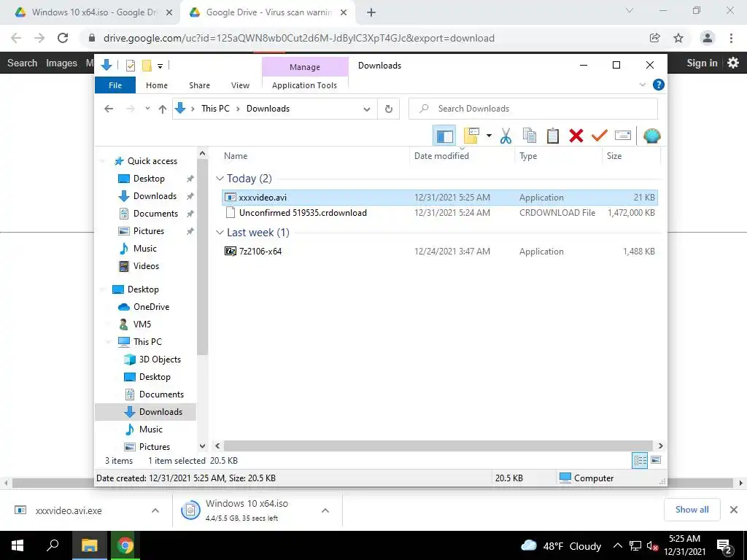
Task: Open the Share ribbon tab
Action: coord(199,85)
